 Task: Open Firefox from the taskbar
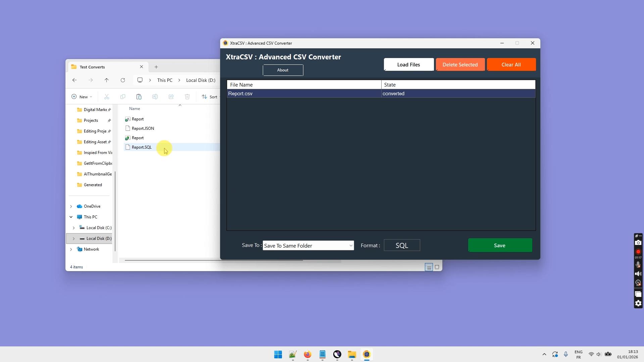pos(307,354)
